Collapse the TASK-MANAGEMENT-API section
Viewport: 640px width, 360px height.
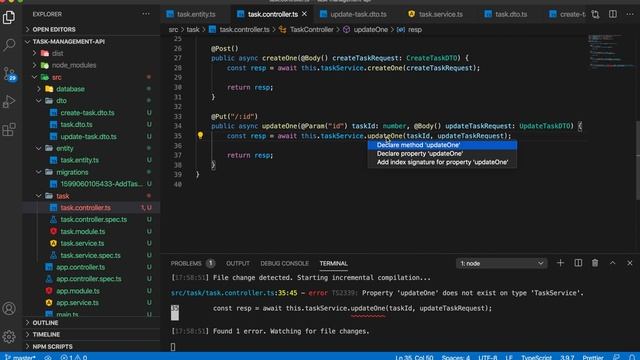69,41
